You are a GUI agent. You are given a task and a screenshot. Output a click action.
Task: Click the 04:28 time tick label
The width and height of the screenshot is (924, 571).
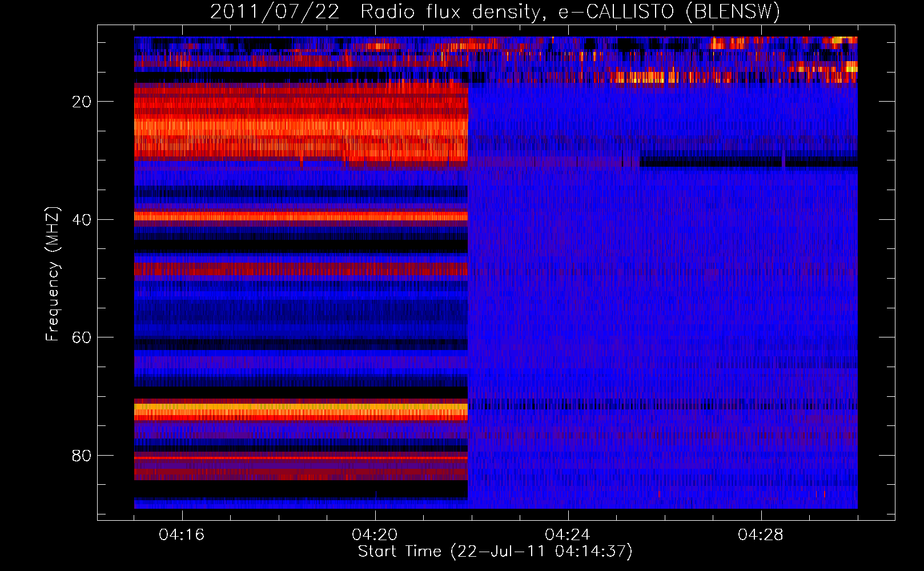761,535
